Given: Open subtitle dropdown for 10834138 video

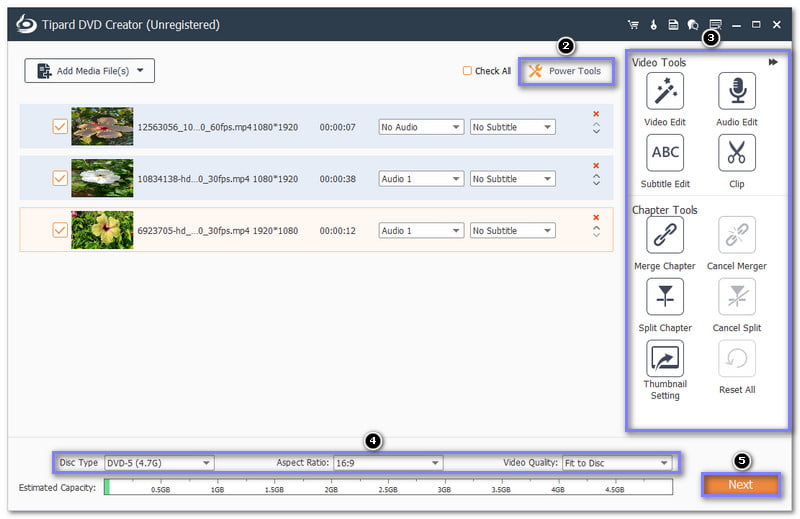Looking at the screenshot, I should point(512,179).
